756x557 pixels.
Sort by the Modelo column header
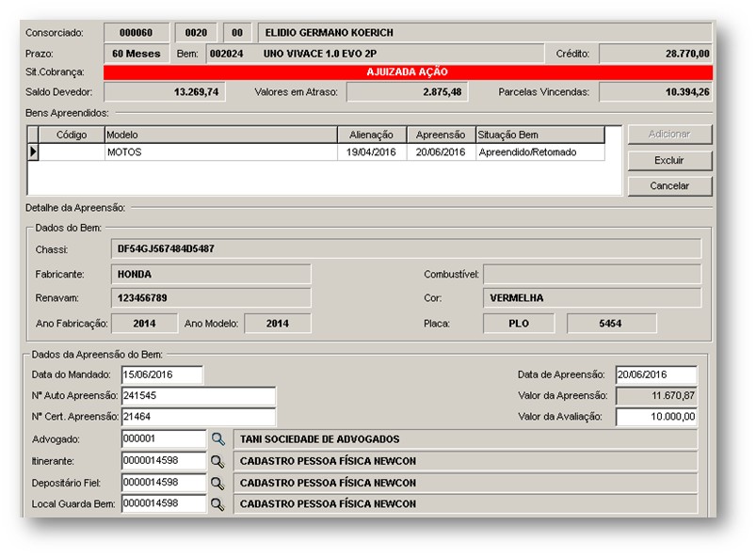[x=221, y=135]
